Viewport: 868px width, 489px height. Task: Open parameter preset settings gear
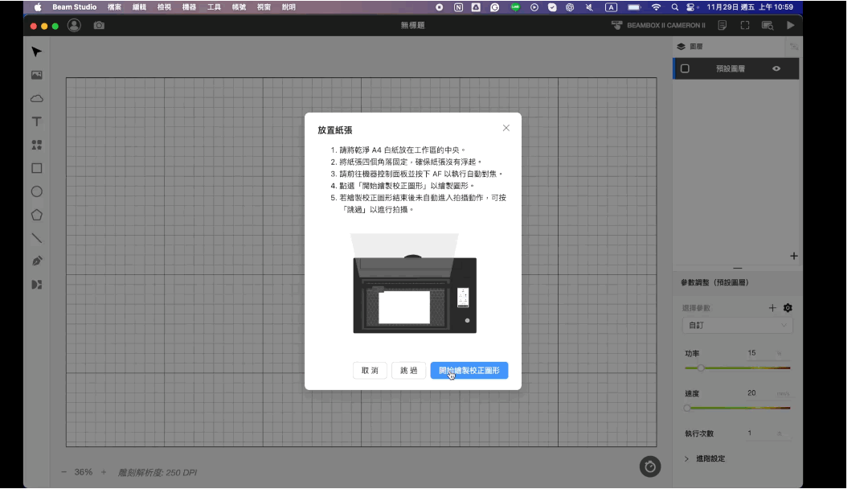[788, 308]
